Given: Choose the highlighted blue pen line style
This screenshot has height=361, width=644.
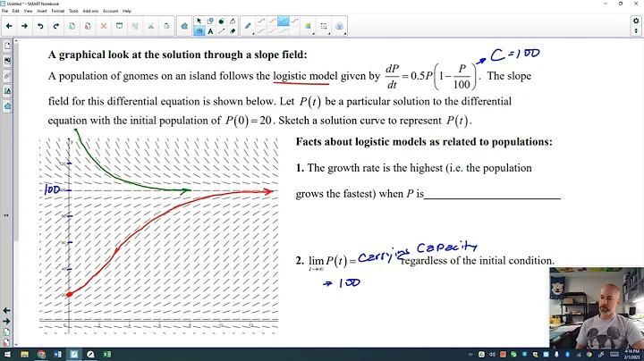Looking at the screenshot, I should (283, 21).
